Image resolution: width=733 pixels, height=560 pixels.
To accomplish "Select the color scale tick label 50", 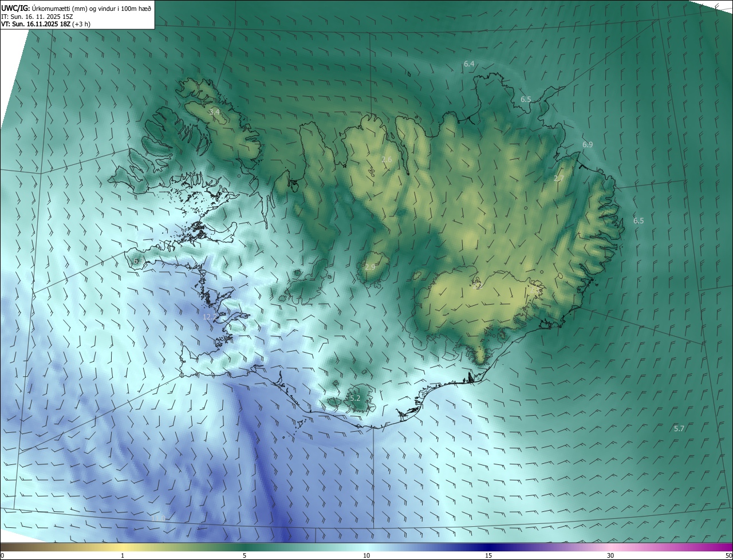I will (x=728, y=555).
